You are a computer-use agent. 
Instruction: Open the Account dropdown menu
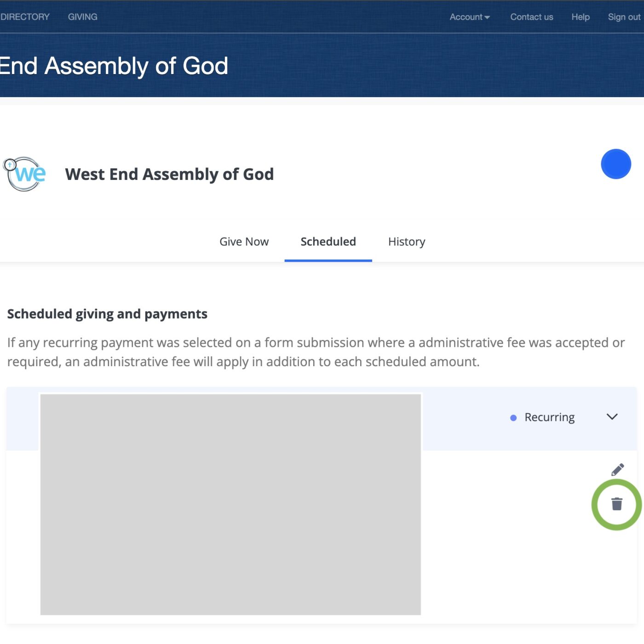coord(469,17)
